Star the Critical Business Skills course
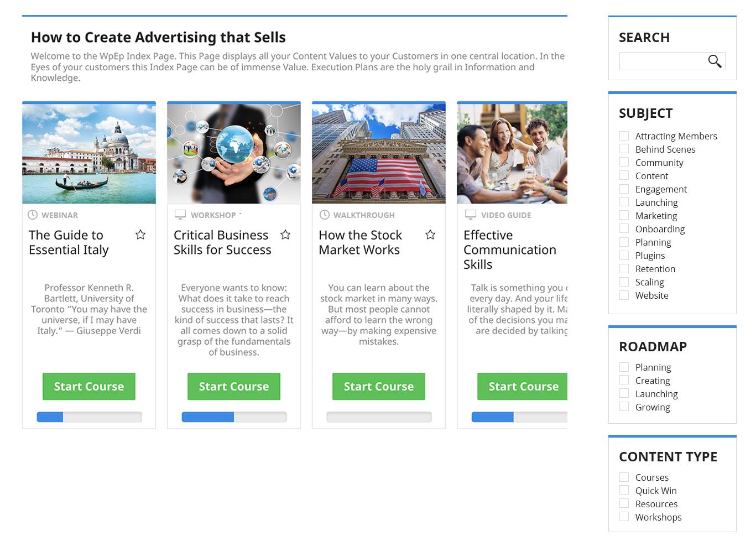The height and width of the screenshot is (546, 756). 285,235
